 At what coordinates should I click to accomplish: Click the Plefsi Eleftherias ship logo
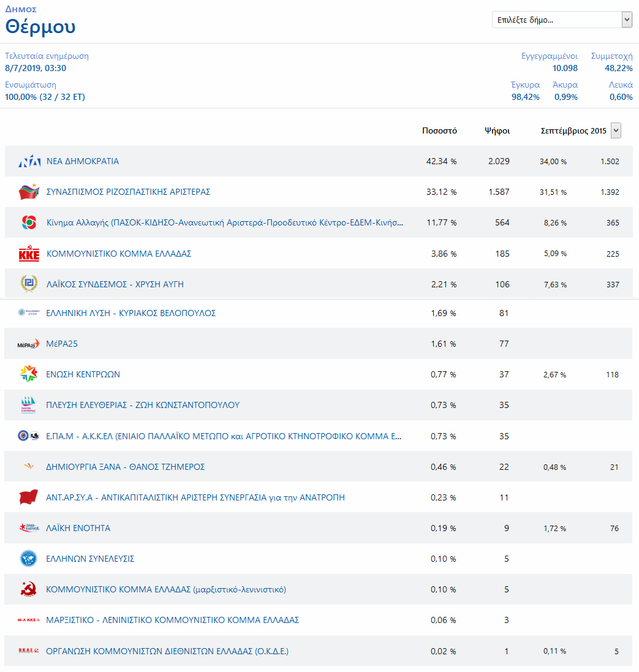click(x=28, y=405)
